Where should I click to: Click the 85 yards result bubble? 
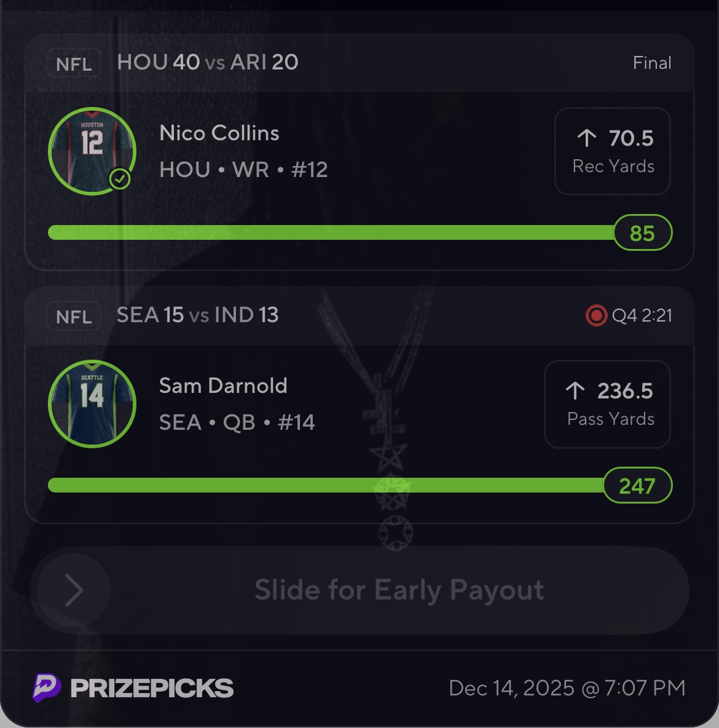(642, 233)
